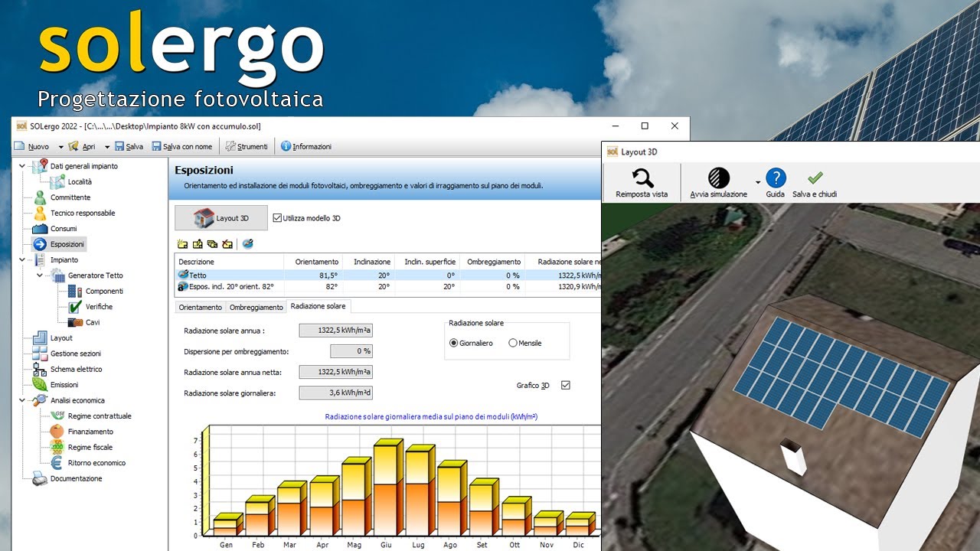The height and width of the screenshot is (551, 980).
Task: Click Dispersione per ombreggiamento field
Action: coord(351,351)
